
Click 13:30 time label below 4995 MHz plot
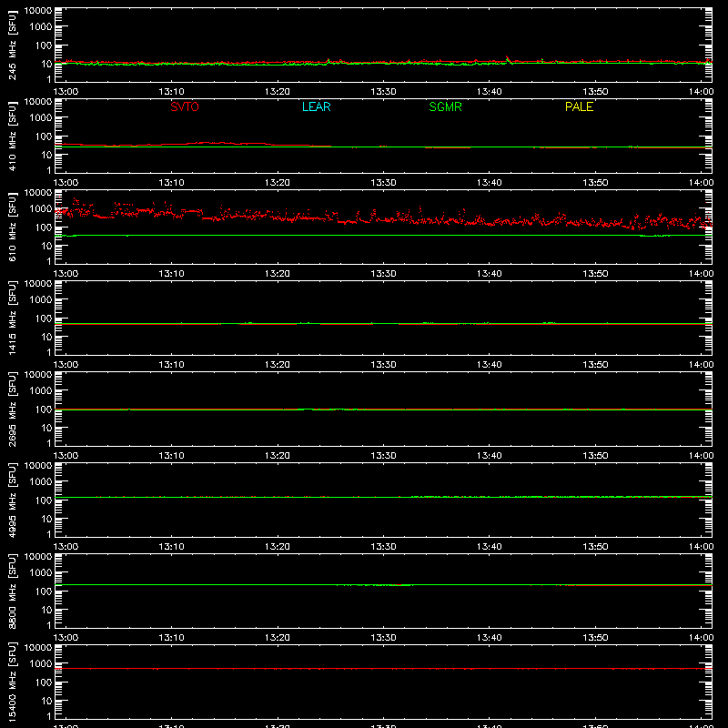(x=383, y=547)
